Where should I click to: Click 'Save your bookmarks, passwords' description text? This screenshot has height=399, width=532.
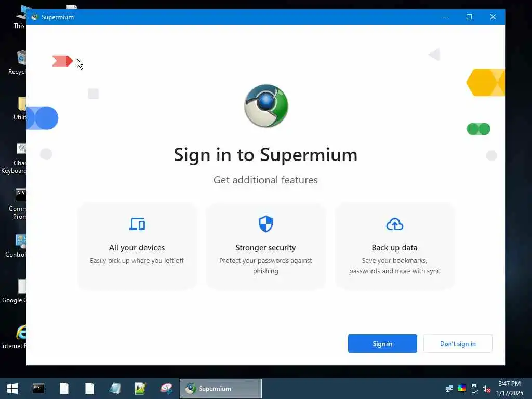[x=395, y=265]
